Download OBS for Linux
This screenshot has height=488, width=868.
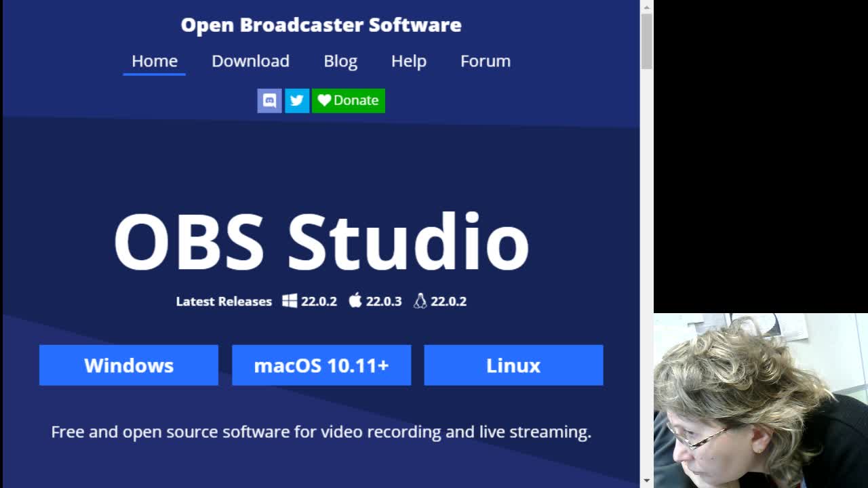513,365
